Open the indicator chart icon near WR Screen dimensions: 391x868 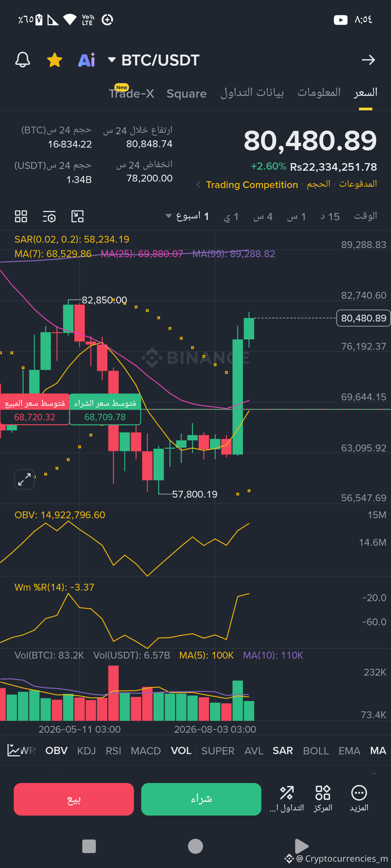click(14, 750)
